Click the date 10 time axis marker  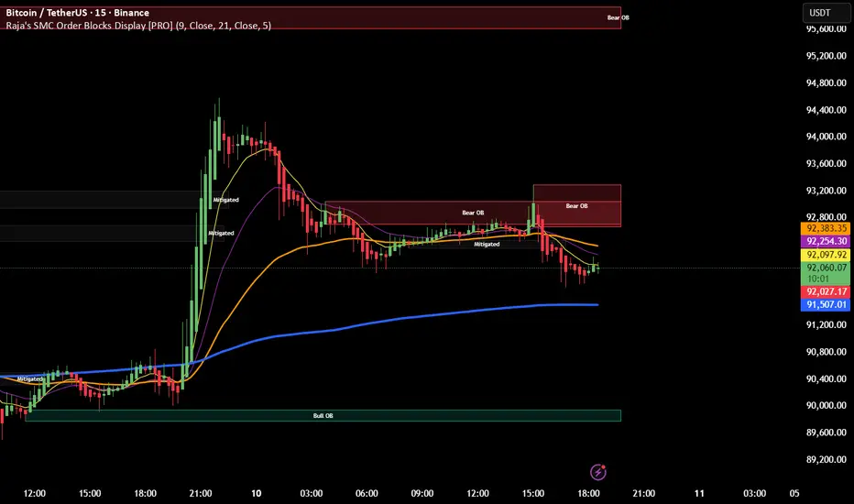[256, 494]
